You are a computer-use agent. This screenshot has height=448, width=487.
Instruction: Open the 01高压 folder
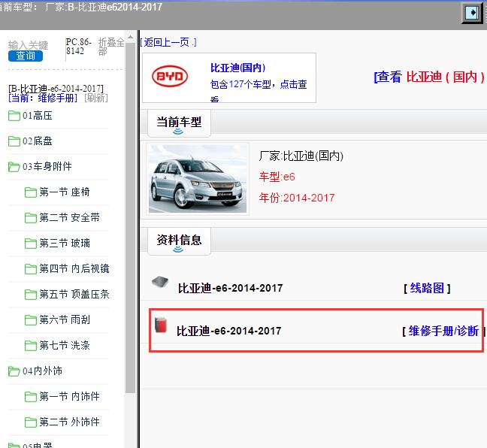38,116
